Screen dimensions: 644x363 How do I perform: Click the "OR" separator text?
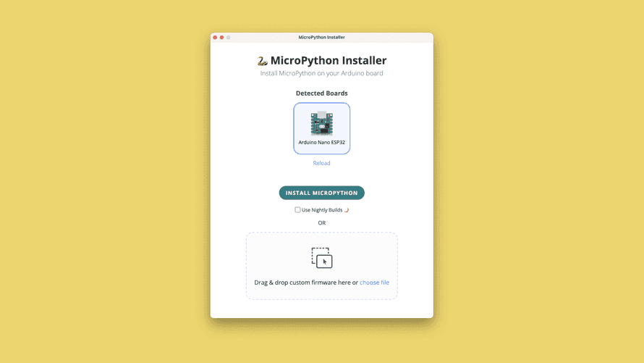pos(321,223)
